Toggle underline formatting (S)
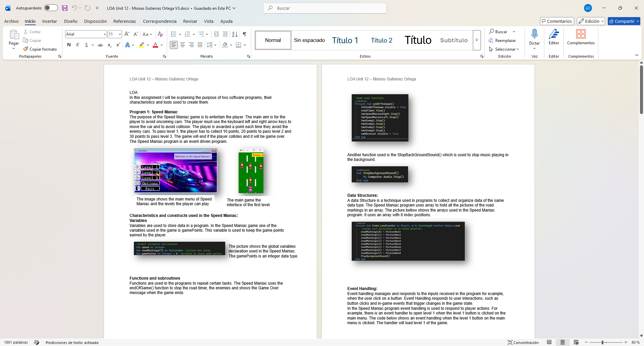 [x=86, y=45]
